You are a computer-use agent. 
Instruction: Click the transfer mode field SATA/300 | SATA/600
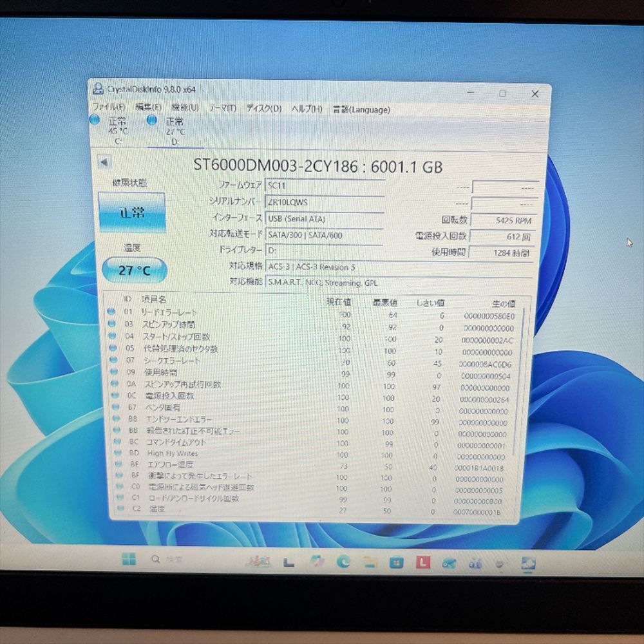pos(325,235)
